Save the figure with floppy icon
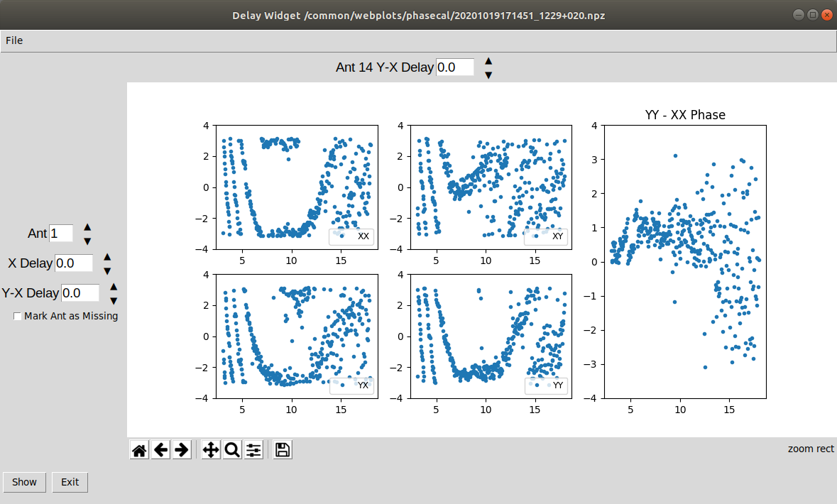 [x=283, y=450]
